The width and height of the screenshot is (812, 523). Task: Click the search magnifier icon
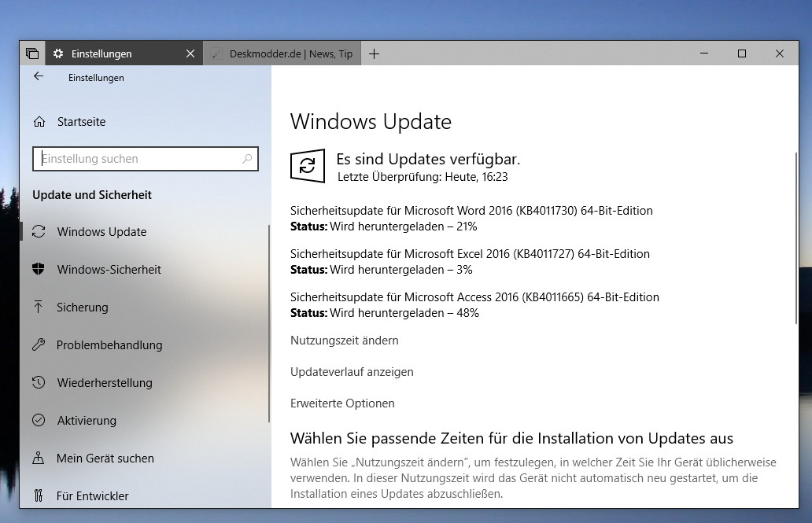(x=247, y=158)
